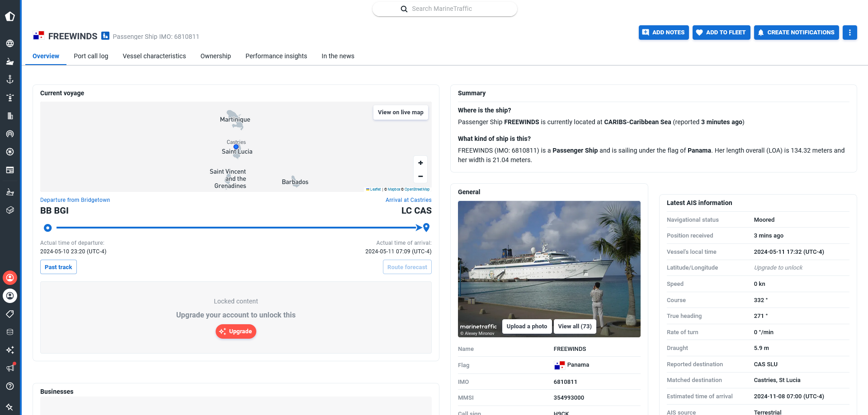Image resolution: width=868 pixels, height=415 pixels.
Task: Open the globe live map icon
Action: [10, 43]
